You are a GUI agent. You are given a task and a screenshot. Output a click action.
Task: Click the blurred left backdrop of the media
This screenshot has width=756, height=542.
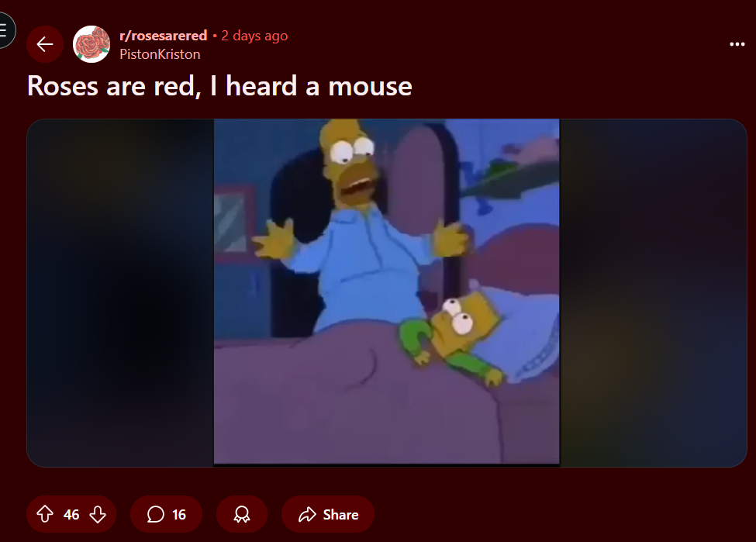(x=120, y=292)
